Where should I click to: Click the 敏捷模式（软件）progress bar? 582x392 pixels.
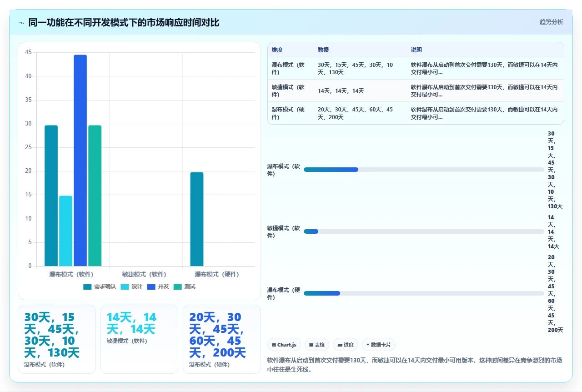424,231
